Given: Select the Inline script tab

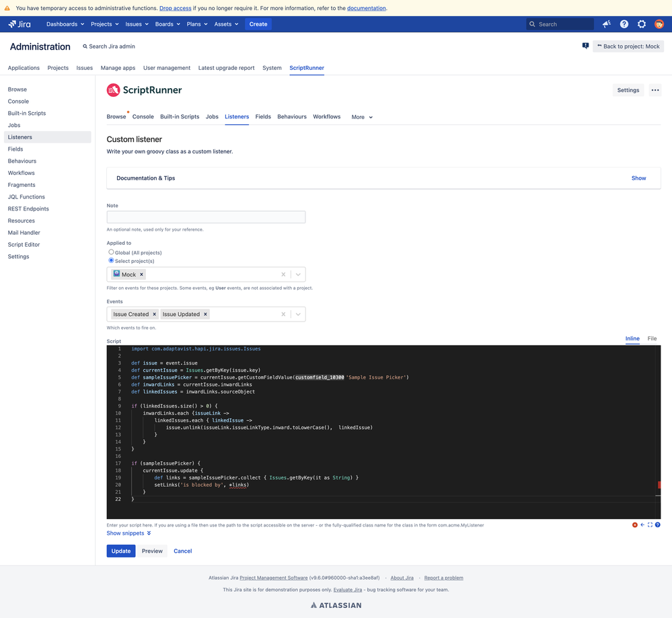Looking at the screenshot, I should (x=632, y=338).
